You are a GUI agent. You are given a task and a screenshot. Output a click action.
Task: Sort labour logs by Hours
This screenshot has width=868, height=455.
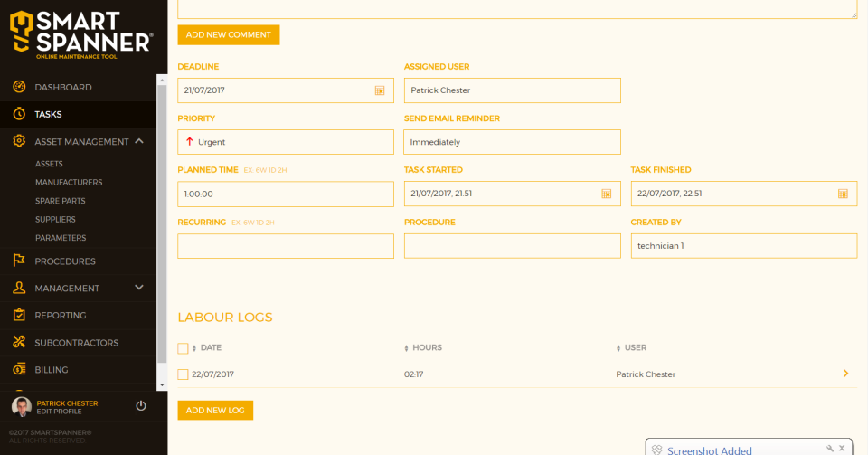coord(423,347)
